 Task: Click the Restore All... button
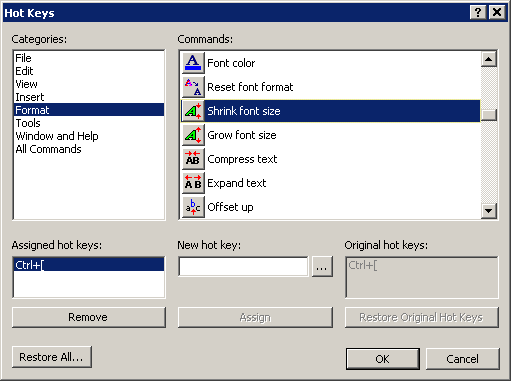point(52,357)
